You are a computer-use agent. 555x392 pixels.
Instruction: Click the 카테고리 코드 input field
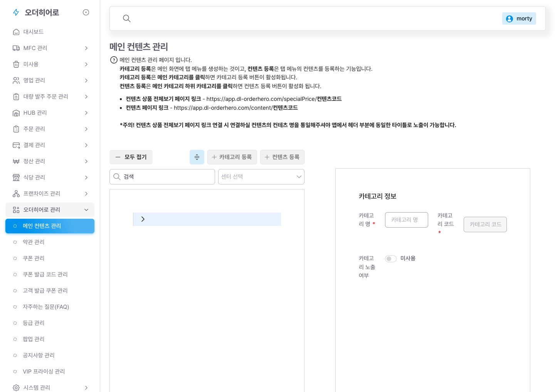click(x=485, y=224)
